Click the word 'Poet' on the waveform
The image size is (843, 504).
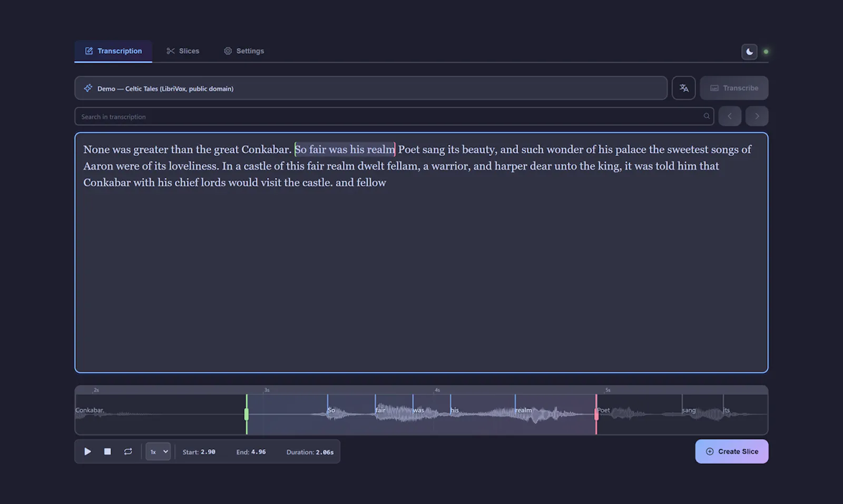coord(604,410)
